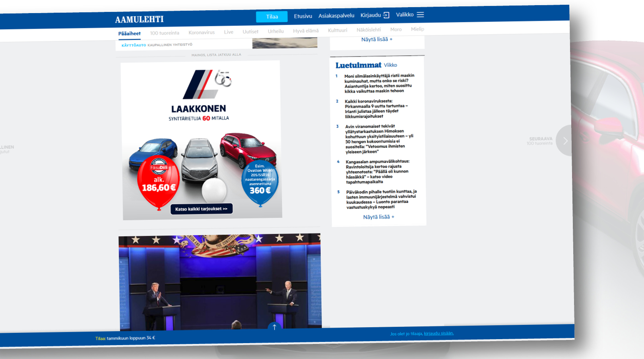The width and height of the screenshot is (644, 359).
Task: Open the presidential debate photo article
Action: click(220, 282)
